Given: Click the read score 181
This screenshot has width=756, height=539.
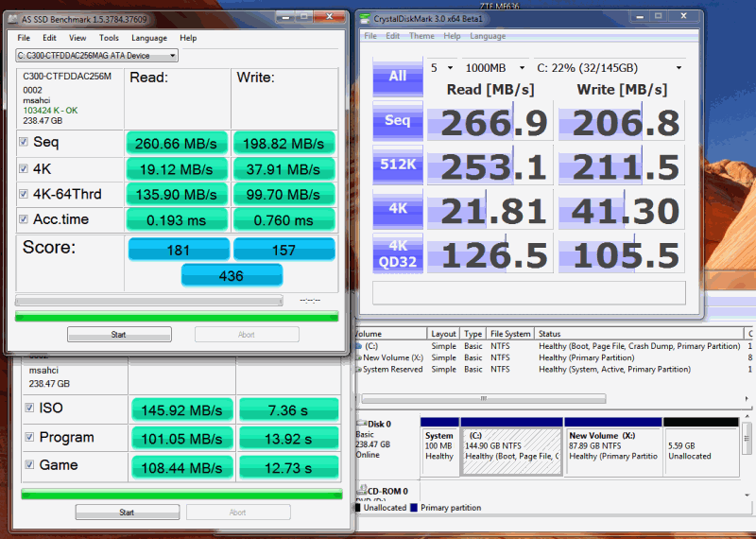Looking at the screenshot, I should coord(179,250).
